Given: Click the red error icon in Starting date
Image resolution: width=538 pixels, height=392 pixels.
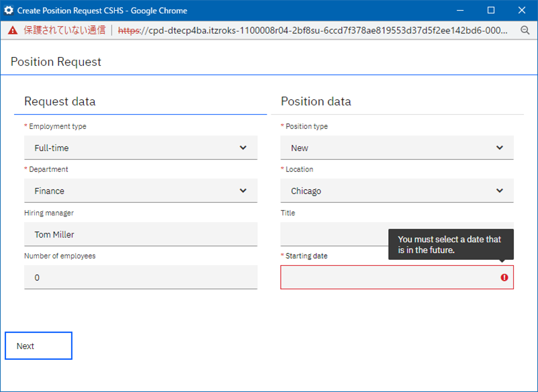Looking at the screenshot, I should tap(504, 277).
